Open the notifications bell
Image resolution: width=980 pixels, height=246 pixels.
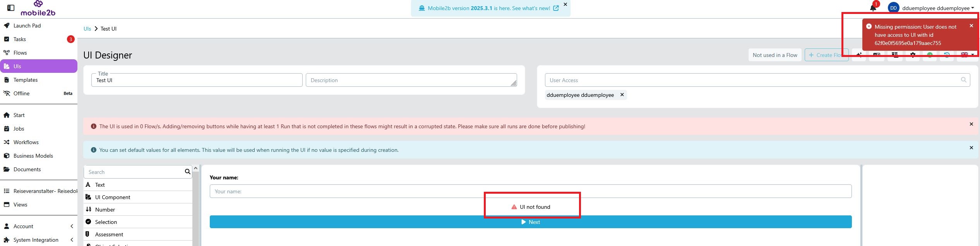pyautogui.click(x=873, y=8)
